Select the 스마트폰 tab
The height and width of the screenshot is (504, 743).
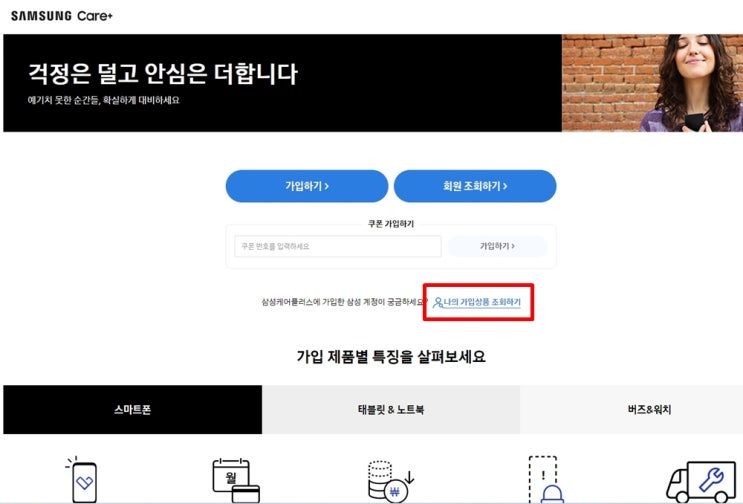(x=132, y=409)
